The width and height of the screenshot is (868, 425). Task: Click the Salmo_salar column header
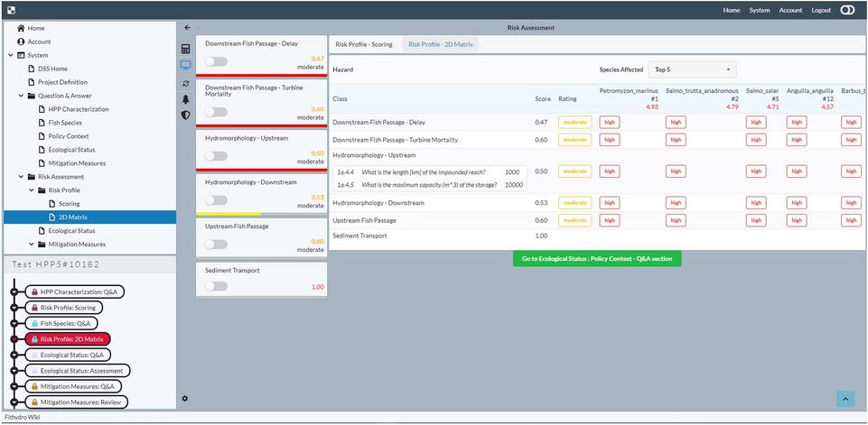pos(762,98)
